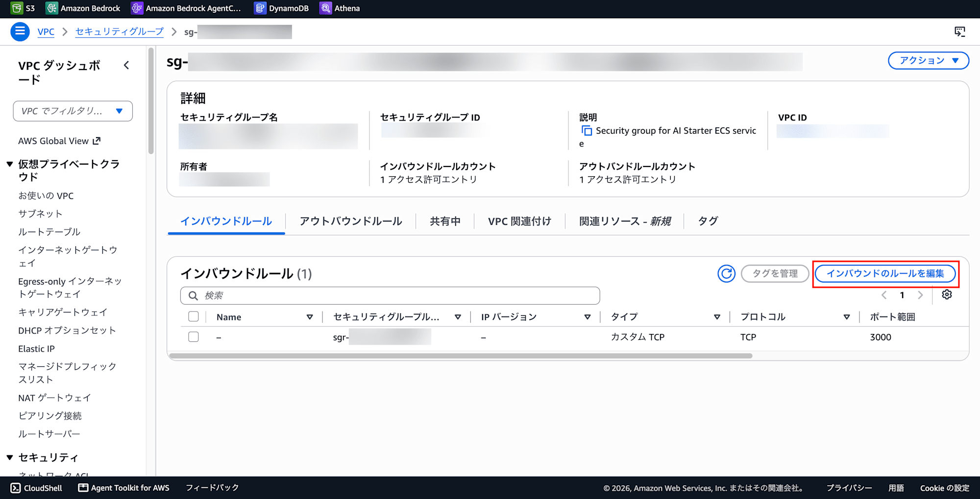Click the horizontal scrollbar under rules table

click(461, 356)
